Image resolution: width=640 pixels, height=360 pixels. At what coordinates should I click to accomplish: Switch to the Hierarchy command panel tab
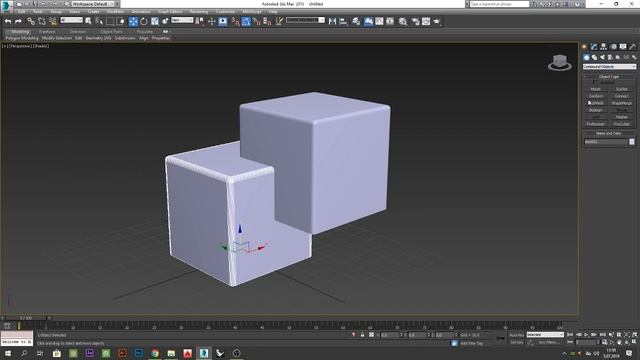603,47
